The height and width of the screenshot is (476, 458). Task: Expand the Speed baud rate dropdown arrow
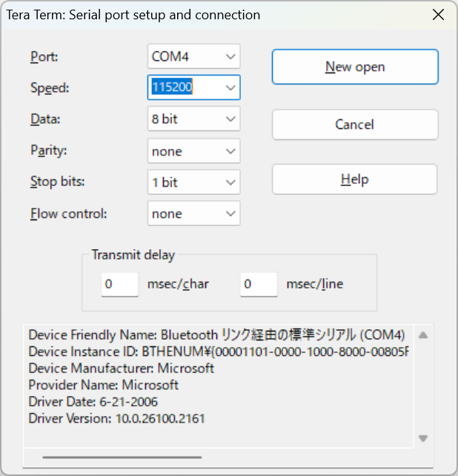coord(230,87)
